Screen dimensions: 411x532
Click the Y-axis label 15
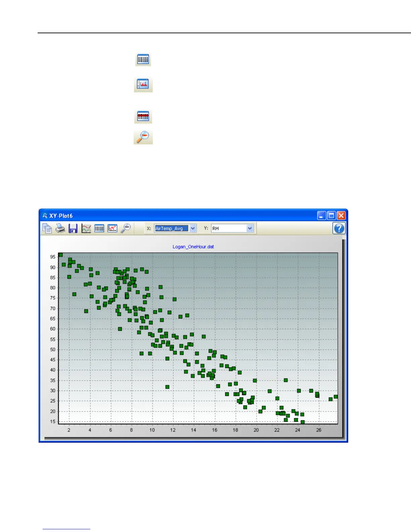(53, 422)
